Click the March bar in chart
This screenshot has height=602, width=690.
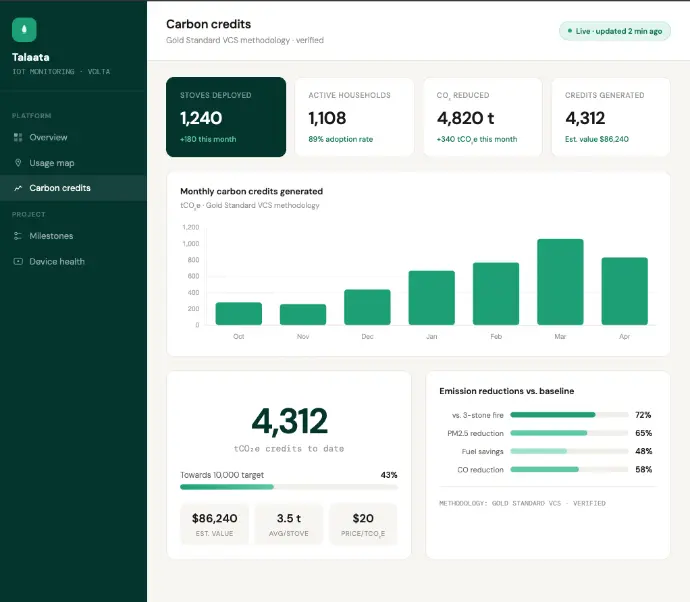[x=560, y=282]
